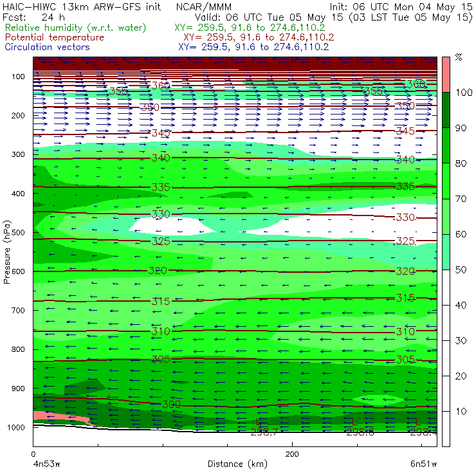Click the '50' colorbar tick label
This screenshot has height=476, width=476.
[461, 270]
